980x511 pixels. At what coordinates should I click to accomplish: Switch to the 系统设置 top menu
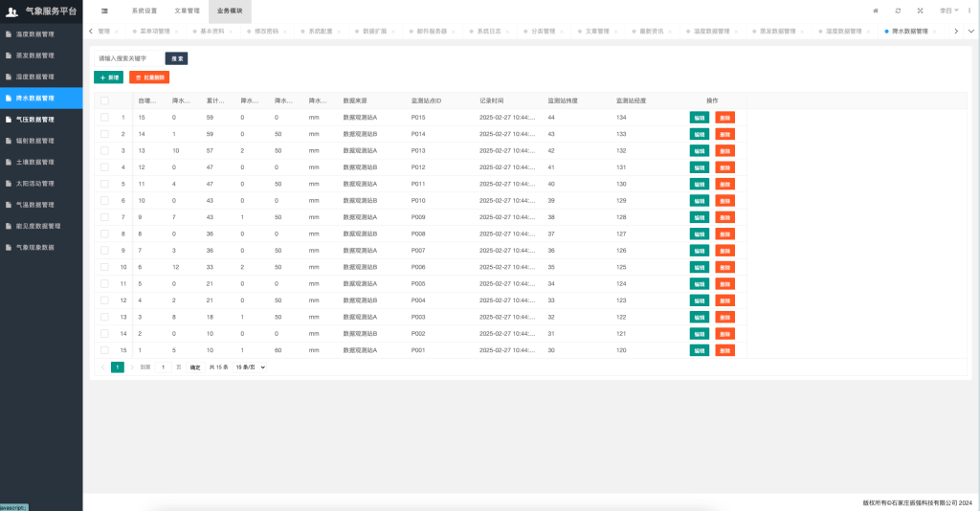(x=144, y=11)
